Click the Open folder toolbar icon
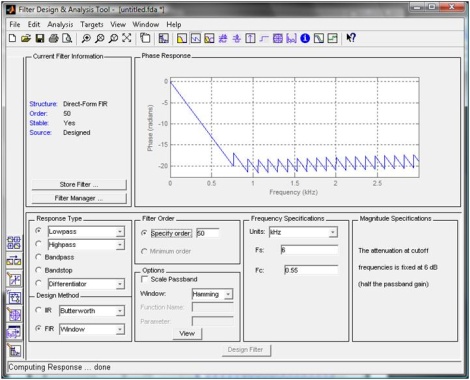Screen dimensions: 470x380 [x=26, y=38]
